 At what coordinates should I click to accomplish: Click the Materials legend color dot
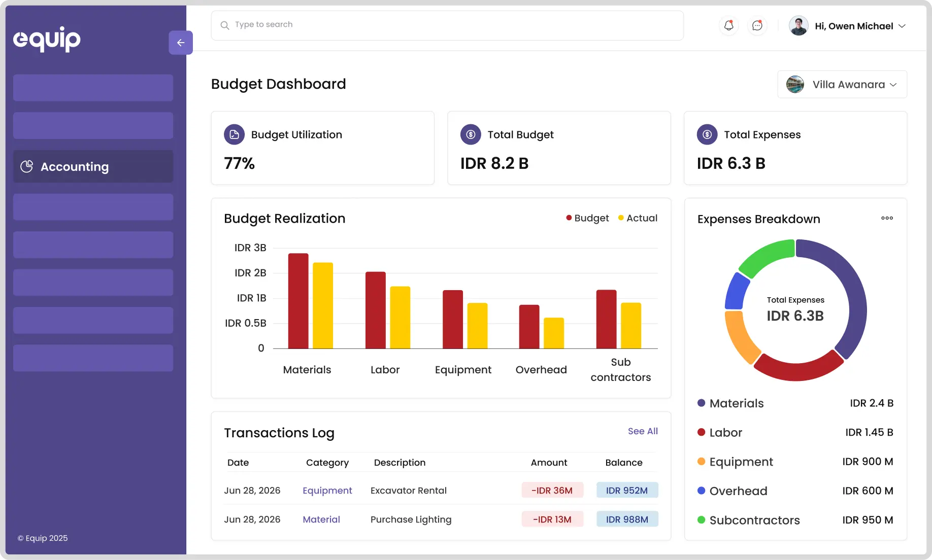[x=701, y=403]
